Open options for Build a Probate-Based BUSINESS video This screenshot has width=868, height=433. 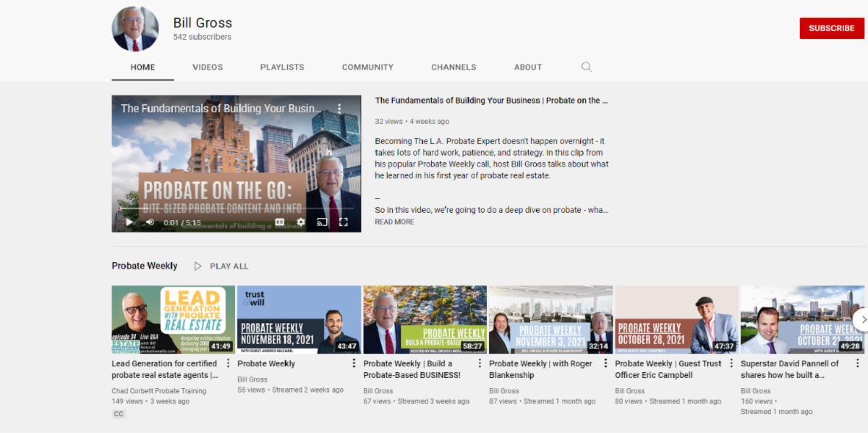coord(480,363)
